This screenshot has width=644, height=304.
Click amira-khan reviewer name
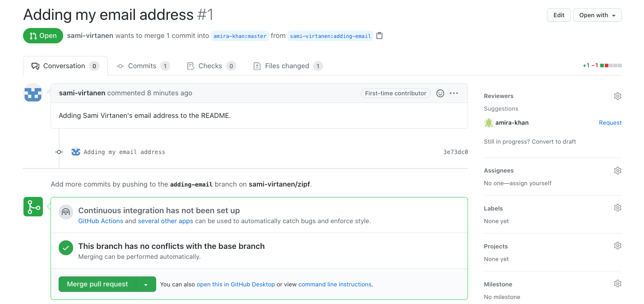(512, 122)
